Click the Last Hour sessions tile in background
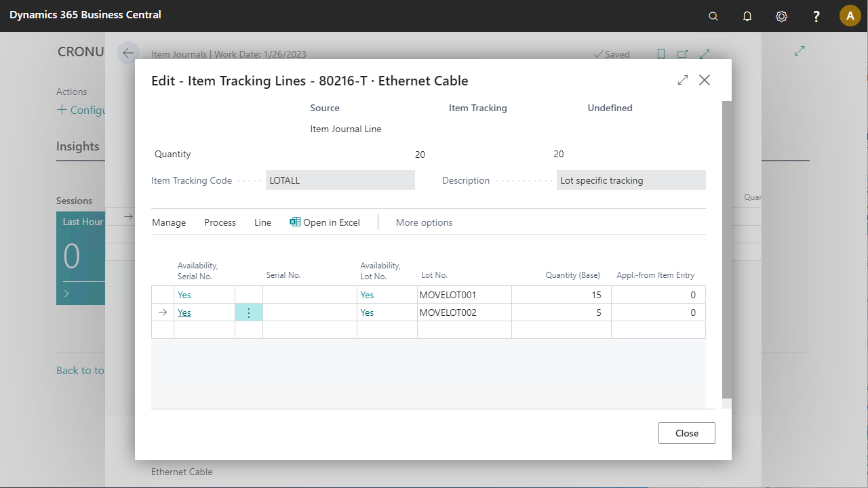Viewport: 868px width, 488px height. [x=81, y=258]
